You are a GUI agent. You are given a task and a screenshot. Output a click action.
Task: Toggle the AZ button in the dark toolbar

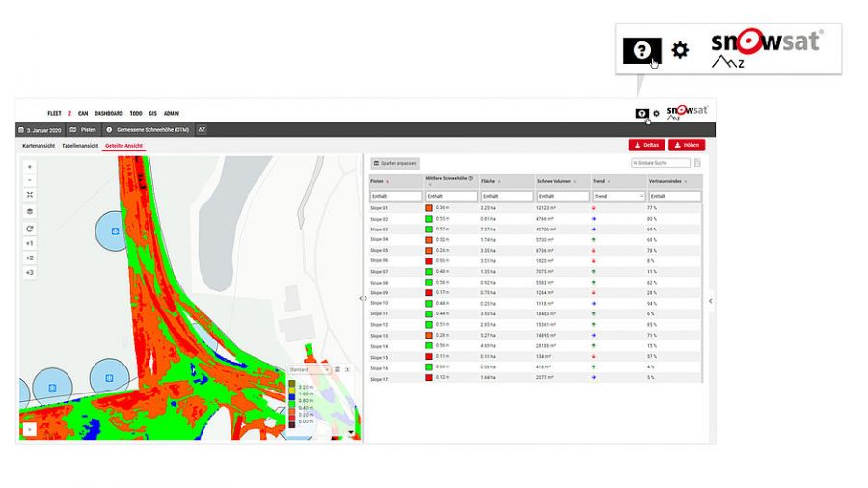(202, 129)
